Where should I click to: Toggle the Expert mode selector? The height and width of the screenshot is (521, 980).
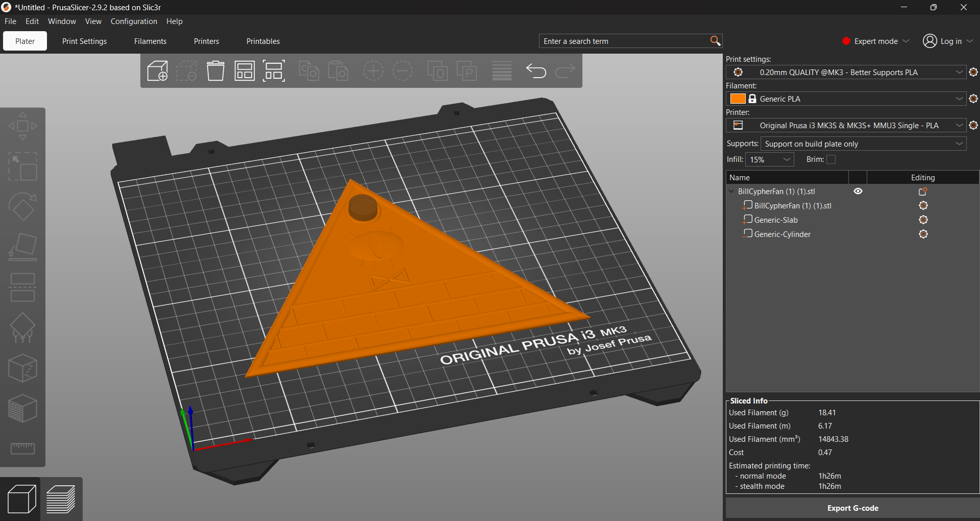876,41
